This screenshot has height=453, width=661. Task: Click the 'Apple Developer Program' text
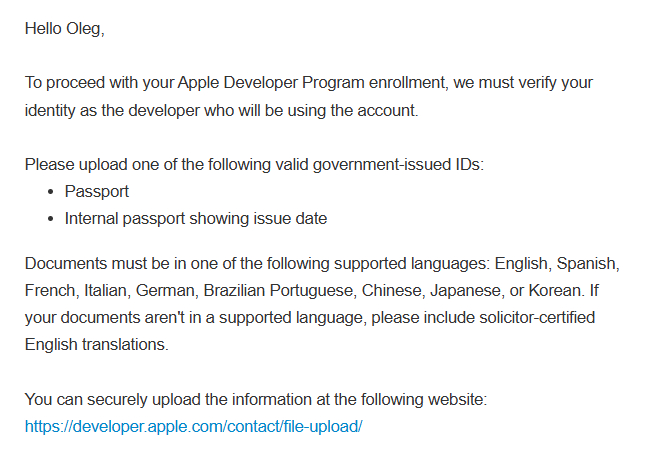pyautogui.click(x=271, y=83)
